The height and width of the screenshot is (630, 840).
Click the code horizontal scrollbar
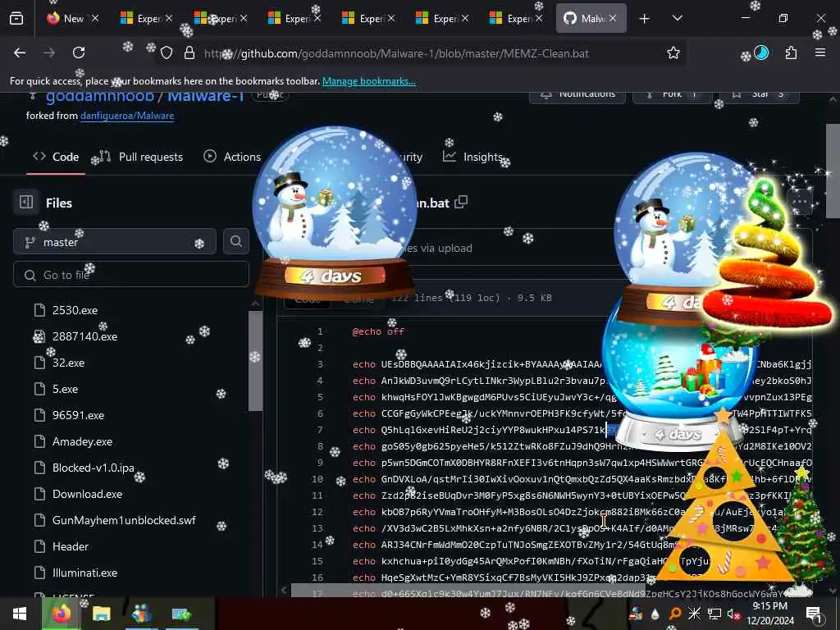[468, 591]
